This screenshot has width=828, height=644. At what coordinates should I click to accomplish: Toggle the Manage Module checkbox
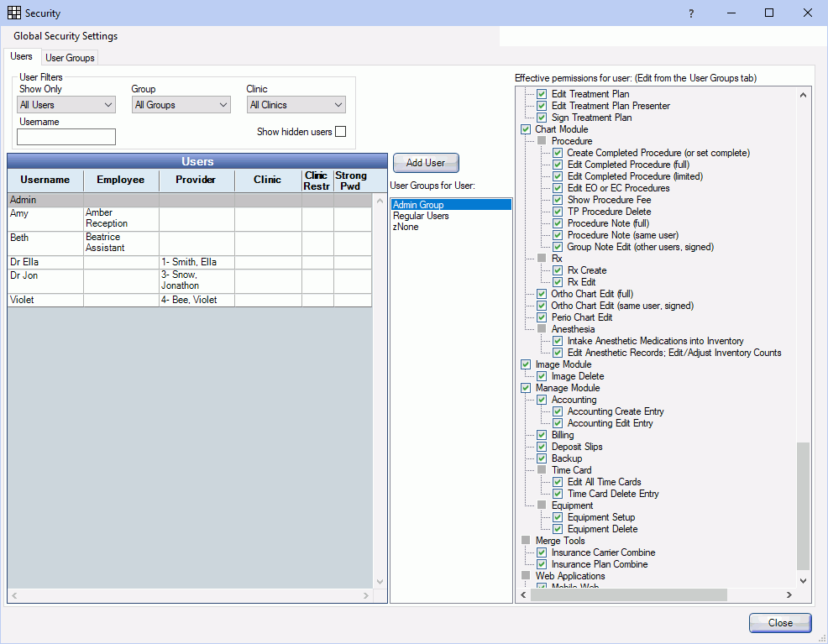pos(526,388)
